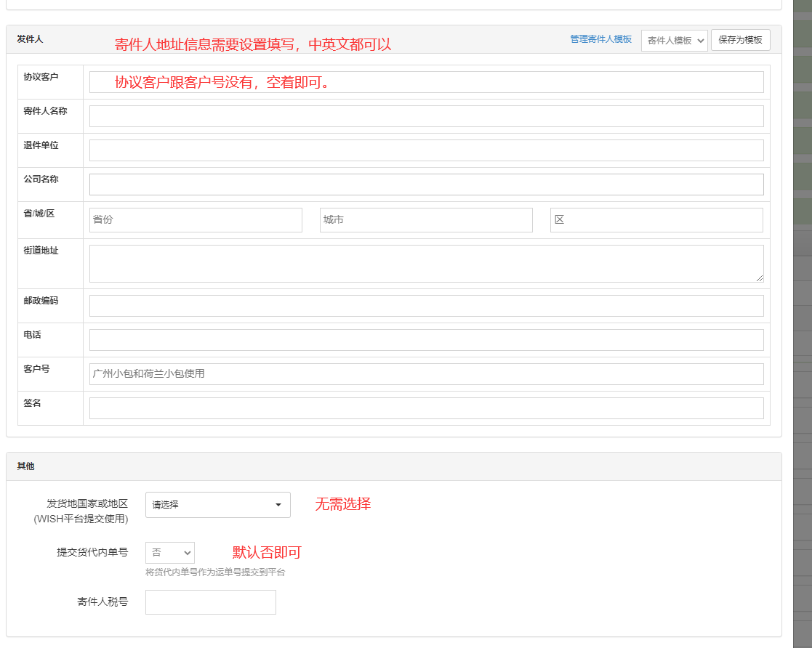Click the 区 district field
Screen dimensions: 812x648
click(x=656, y=220)
